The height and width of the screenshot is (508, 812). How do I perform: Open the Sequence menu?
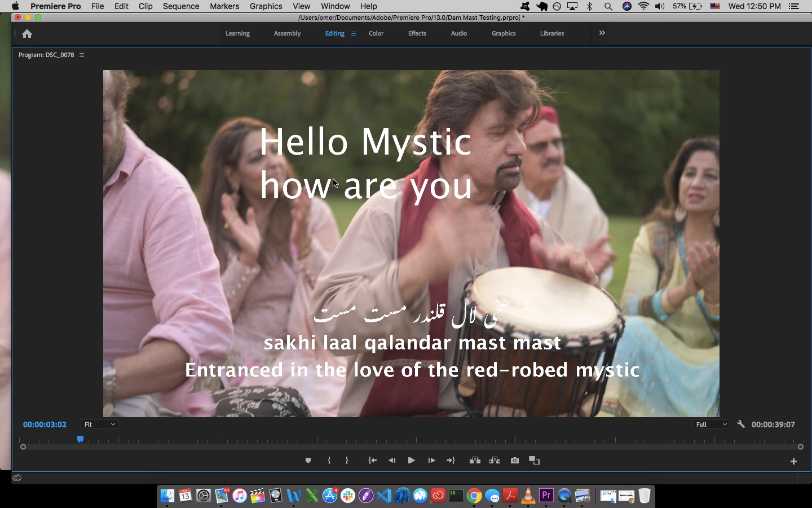(x=181, y=6)
